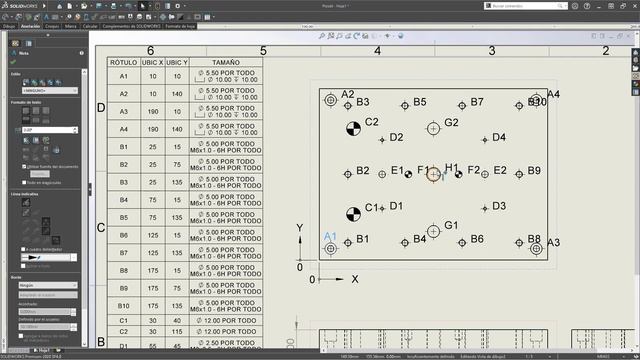
Task: Click the Note help question mark icon
Action: [82, 53]
